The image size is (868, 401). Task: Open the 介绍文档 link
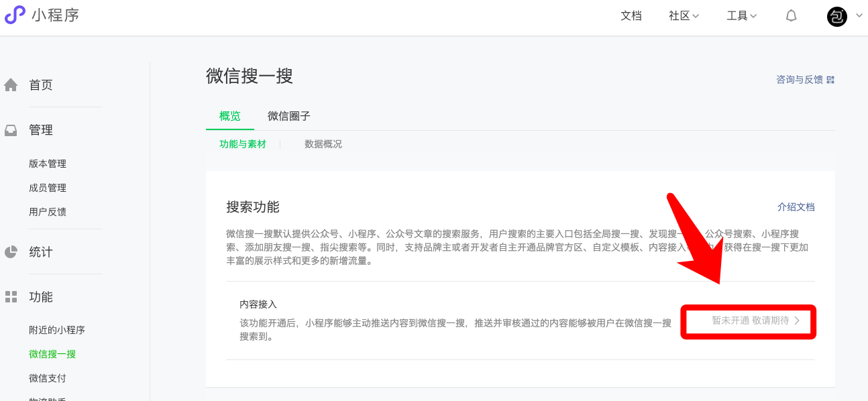click(796, 207)
